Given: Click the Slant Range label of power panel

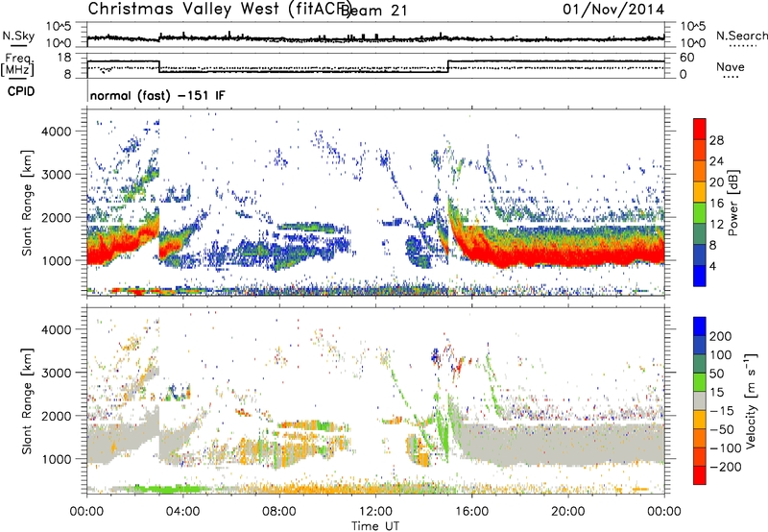Looking at the screenshot, I should 27,203.
